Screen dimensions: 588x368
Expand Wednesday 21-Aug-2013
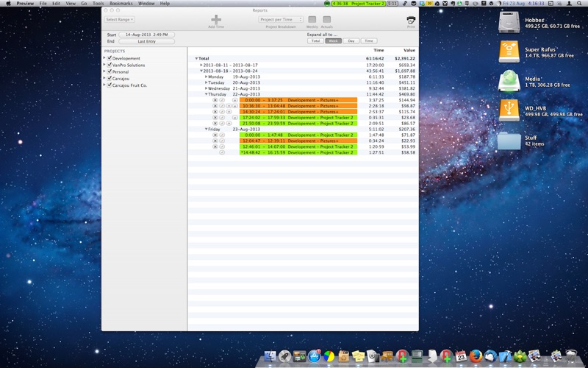pyautogui.click(x=206, y=88)
